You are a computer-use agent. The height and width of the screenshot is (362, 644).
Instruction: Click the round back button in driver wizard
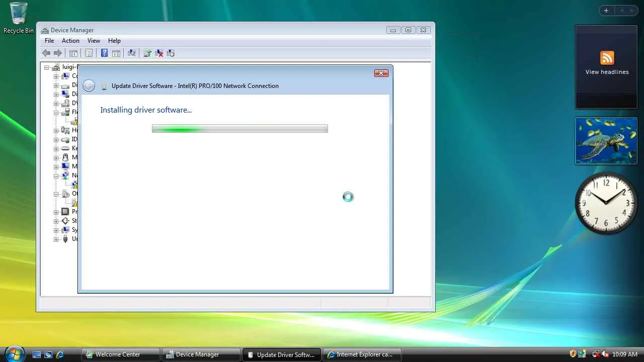point(89,85)
